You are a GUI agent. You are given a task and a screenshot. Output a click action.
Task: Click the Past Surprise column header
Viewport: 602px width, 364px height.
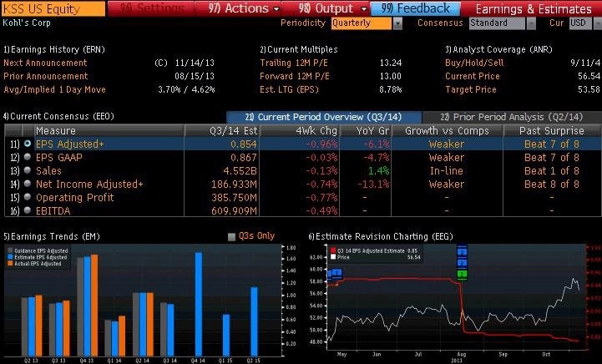[x=552, y=131]
